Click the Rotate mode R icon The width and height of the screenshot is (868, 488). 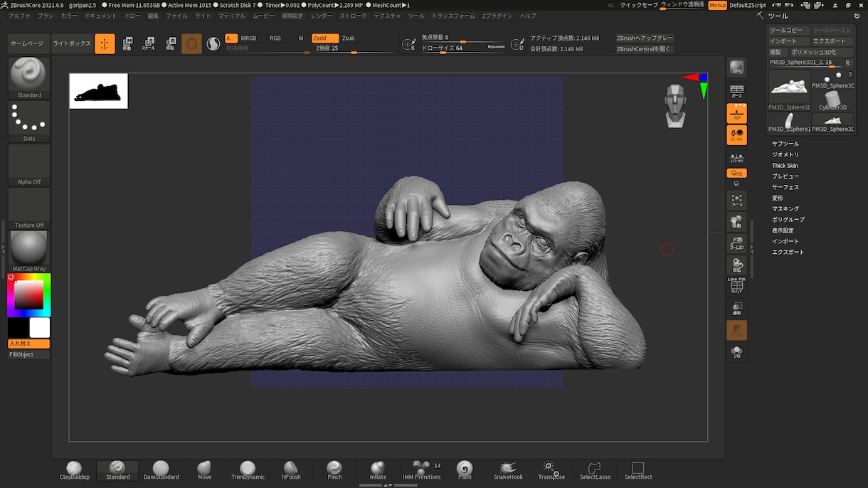coord(170,44)
